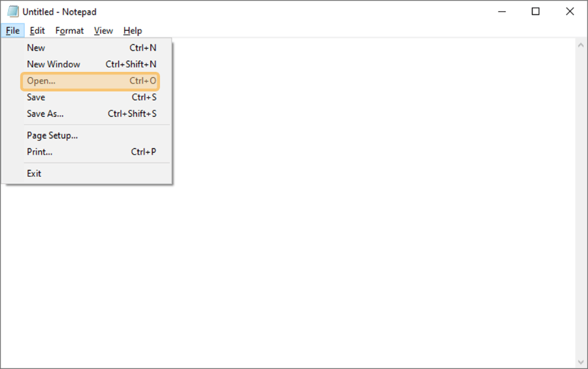
Task: Click the scrollbar down arrow
Action: pos(581,362)
